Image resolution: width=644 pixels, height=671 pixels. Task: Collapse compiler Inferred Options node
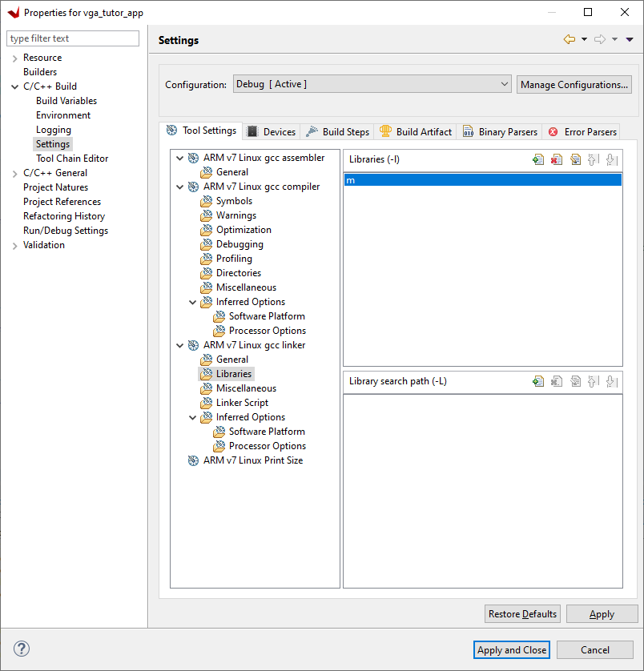point(193,303)
